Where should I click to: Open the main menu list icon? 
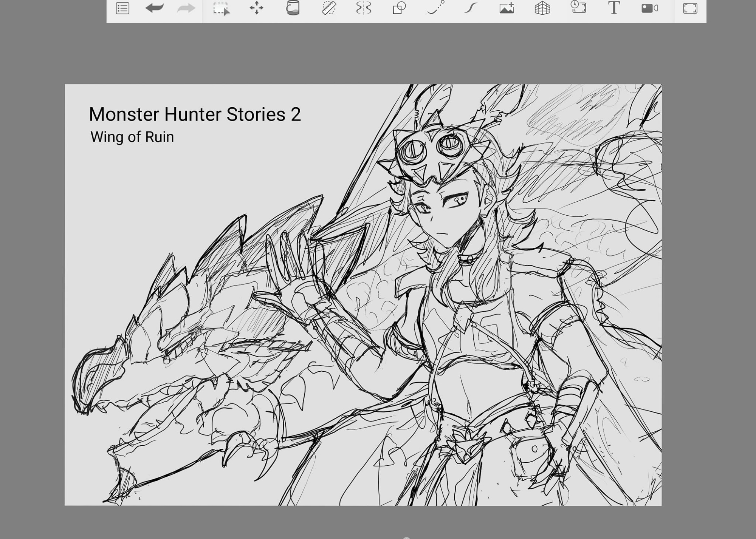(122, 8)
